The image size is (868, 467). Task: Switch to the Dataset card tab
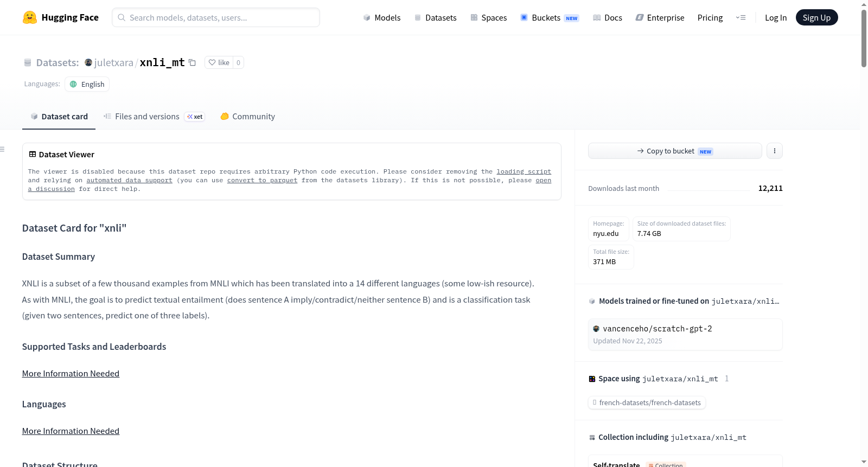tap(59, 116)
